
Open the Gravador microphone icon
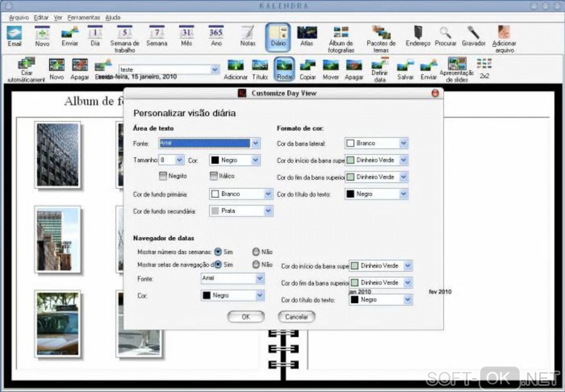(x=474, y=36)
